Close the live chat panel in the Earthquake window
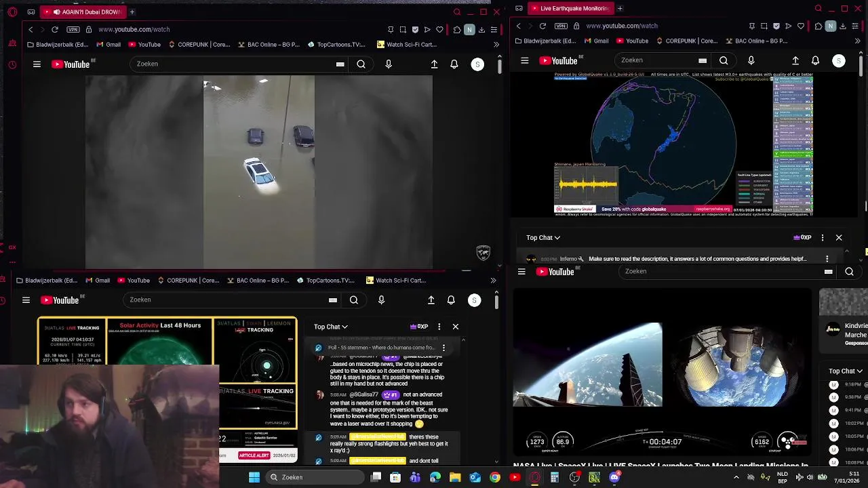The width and height of the screenshot is (868, 488). (x=839, y=238)
